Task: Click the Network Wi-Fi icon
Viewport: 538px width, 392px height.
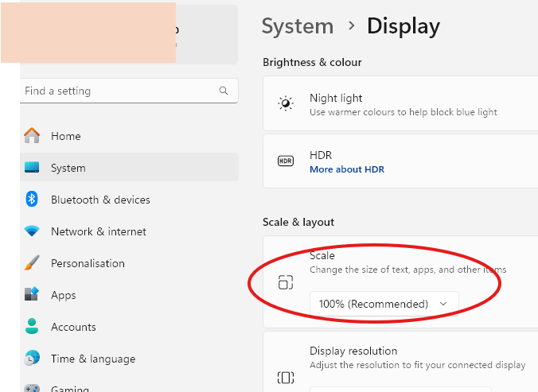Action: (x=32, y=231)
